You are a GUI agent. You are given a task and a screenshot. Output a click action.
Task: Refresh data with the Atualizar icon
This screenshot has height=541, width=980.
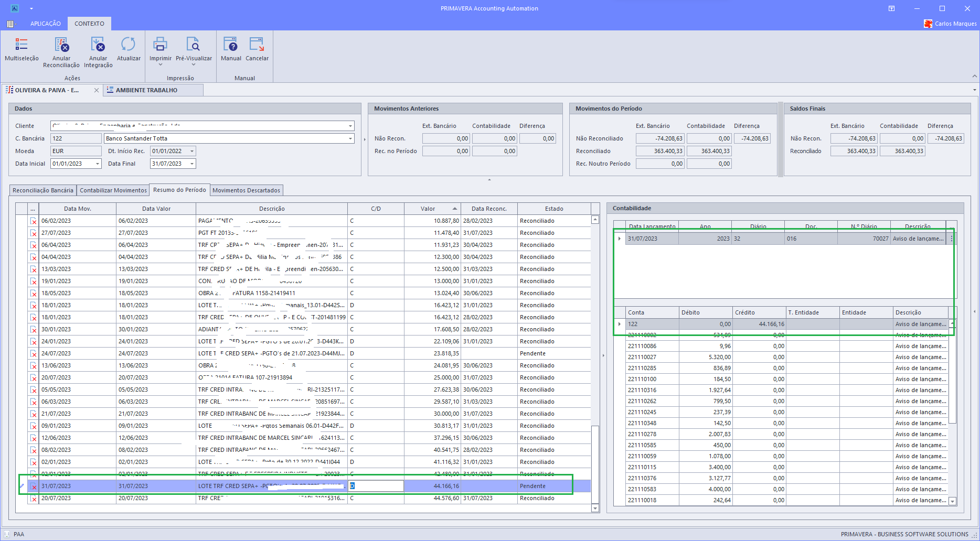pyautogui.click(x=129, y=45)
